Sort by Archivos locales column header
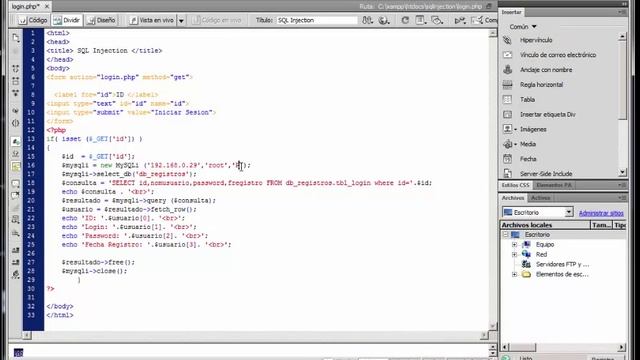This screenshot has width=640, height=360. click(545, 225)
